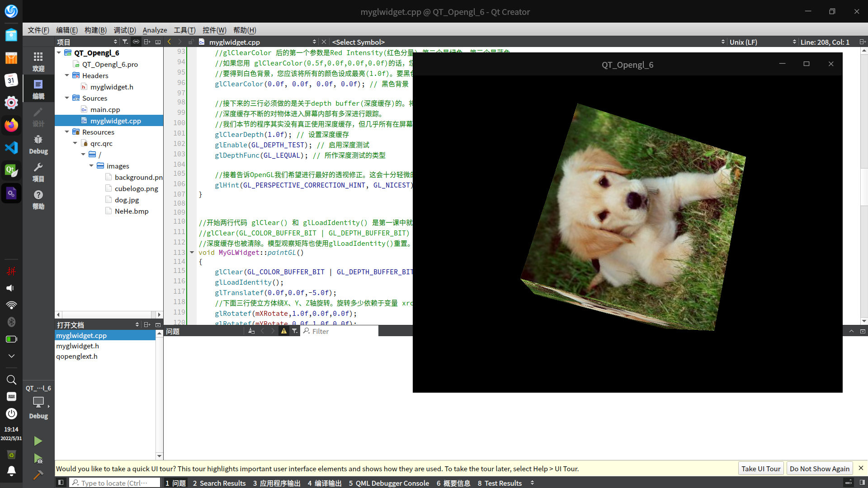This screenshot has height=488, width=868.
Task: Toggle the warnings filter in the 问题 pane
Action: tap(284, 331)
